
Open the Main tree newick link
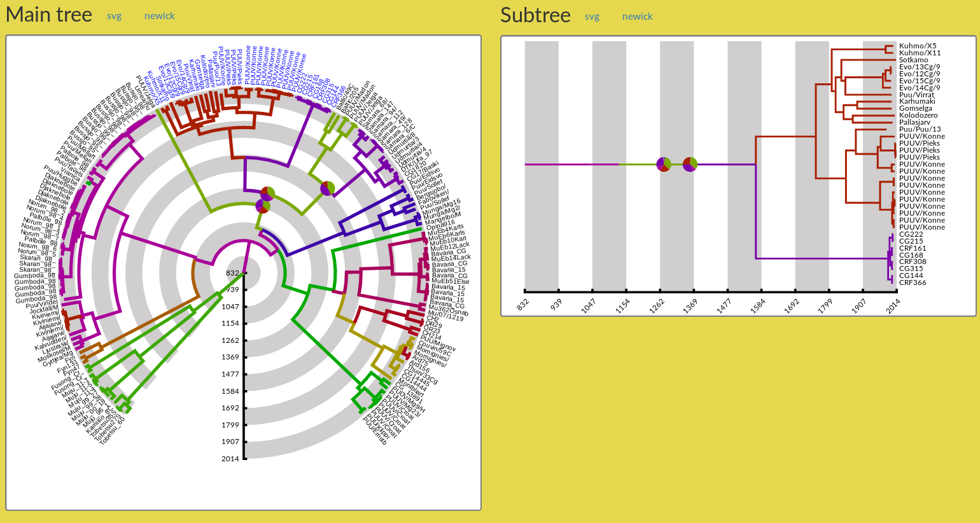click(x=159, y=16)
